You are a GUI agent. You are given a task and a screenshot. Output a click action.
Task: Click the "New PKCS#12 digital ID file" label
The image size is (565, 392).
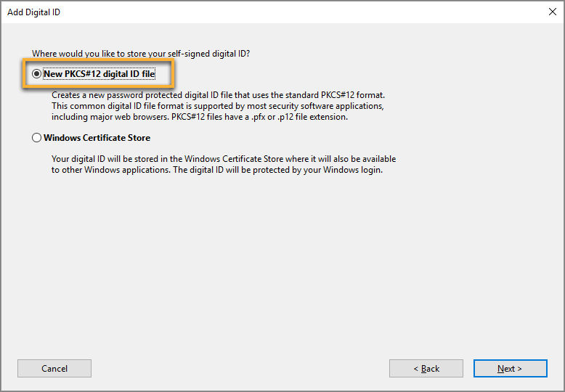coord(99,74)
